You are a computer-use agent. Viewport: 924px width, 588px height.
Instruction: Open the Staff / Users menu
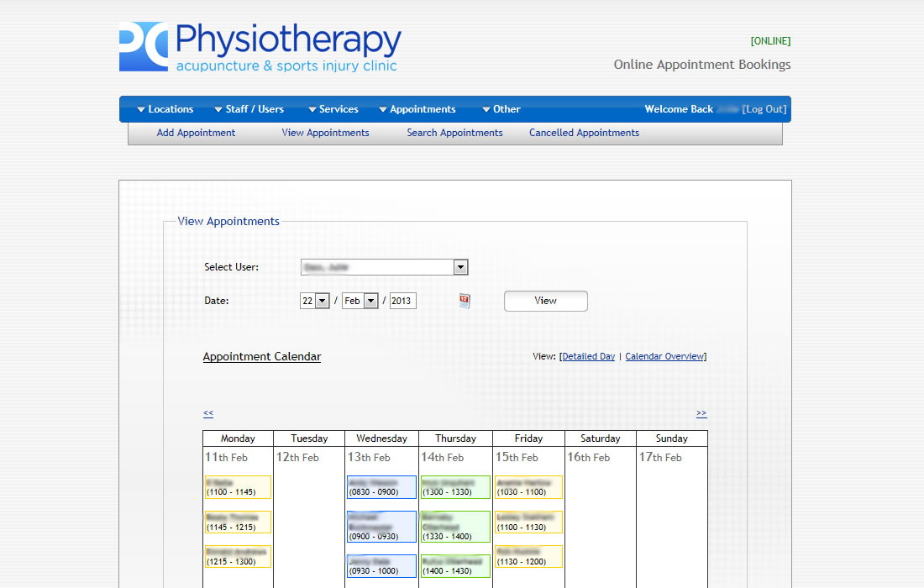(249, 109)
